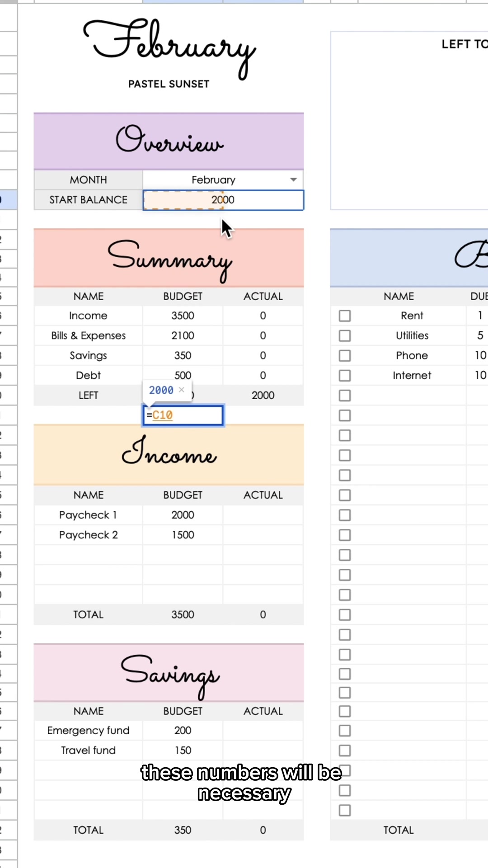
Task: Select Paycheck 2 budget cell 1500
Action: [183, 535]
